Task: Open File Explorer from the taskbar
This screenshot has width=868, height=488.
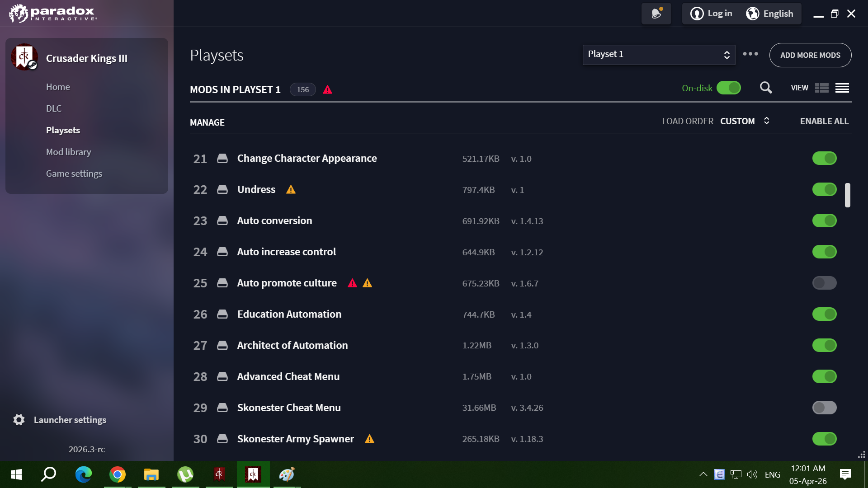Action: (x=151, y=474)
